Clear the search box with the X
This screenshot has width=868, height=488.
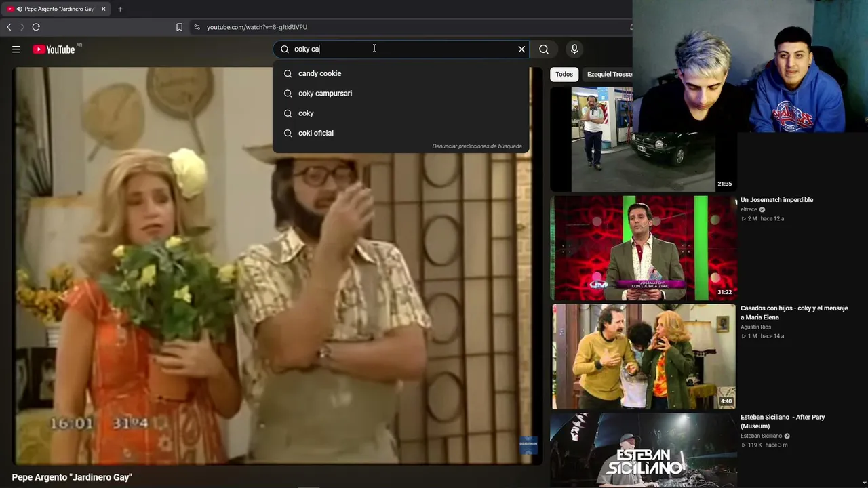pos(521,49)
